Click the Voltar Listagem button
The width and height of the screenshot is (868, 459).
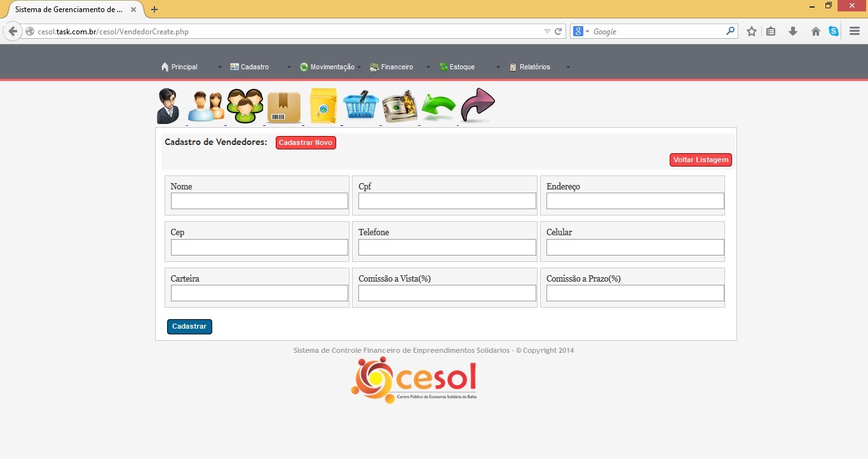click(700, 160)
